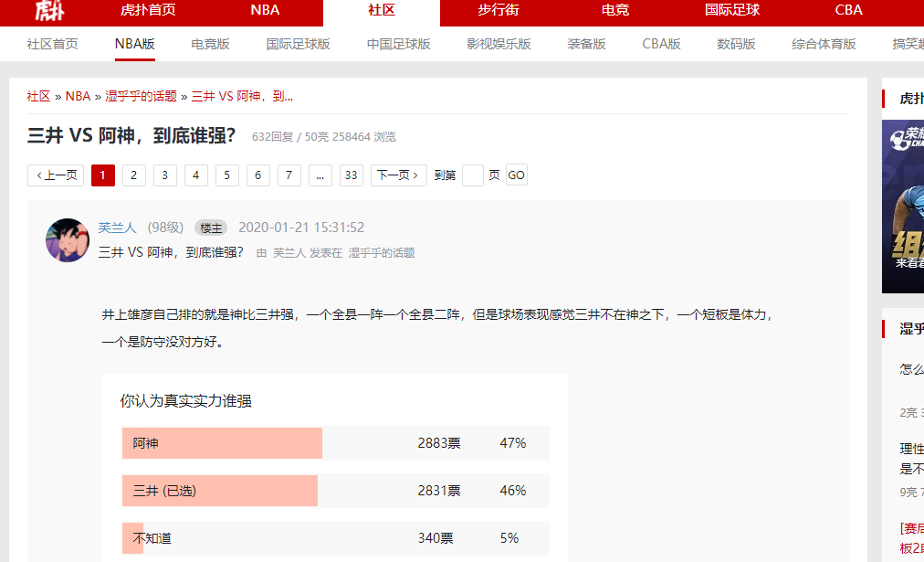Image resolution: width=924 pixels, height=562 pixels.
Task: Select poll option 阿神
Action: [x=335, y=443]
